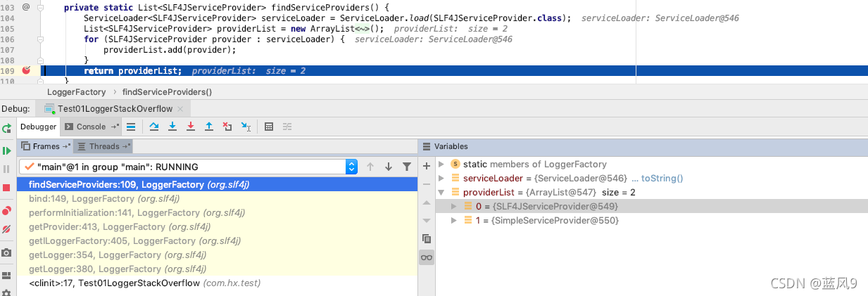Screen dimensions: 868x296
Task: Click Step Into icon
Action: point(172,127)
